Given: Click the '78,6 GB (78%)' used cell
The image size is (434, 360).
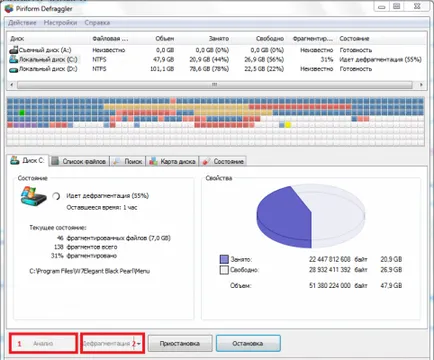Looking at the screenshot, I should coord(209,69).
